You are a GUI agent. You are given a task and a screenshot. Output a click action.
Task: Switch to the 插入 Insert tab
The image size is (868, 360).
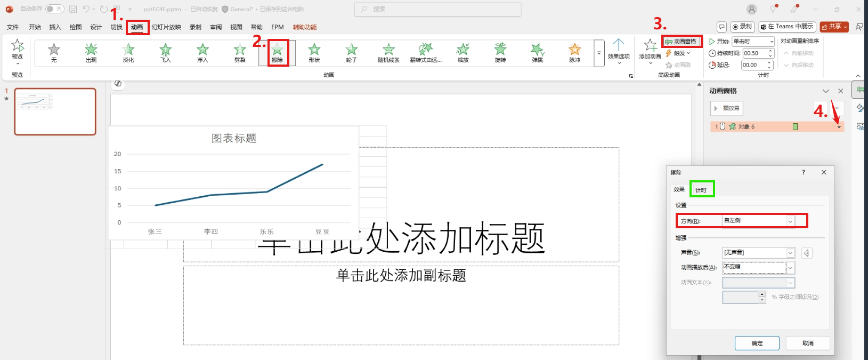[55, 27]
